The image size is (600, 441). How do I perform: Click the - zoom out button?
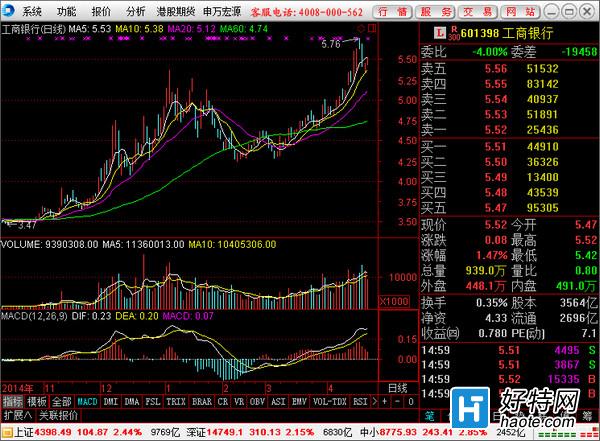coord(398,402)
